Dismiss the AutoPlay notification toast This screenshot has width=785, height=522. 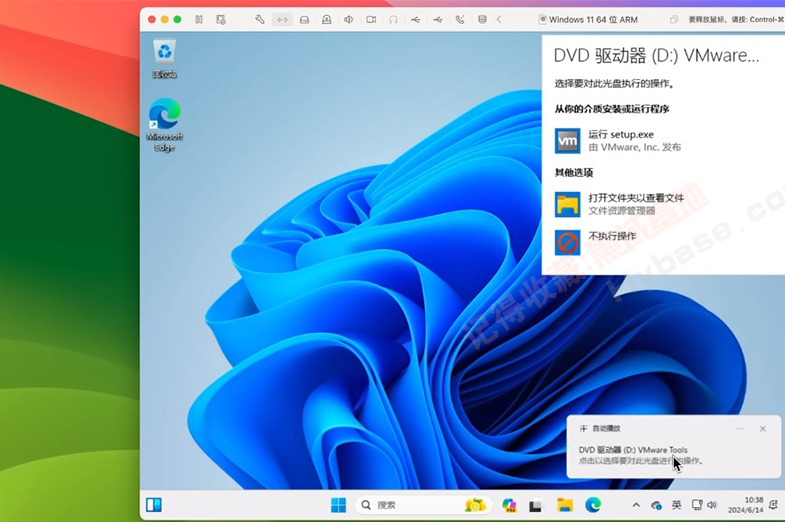pos(762,429)
